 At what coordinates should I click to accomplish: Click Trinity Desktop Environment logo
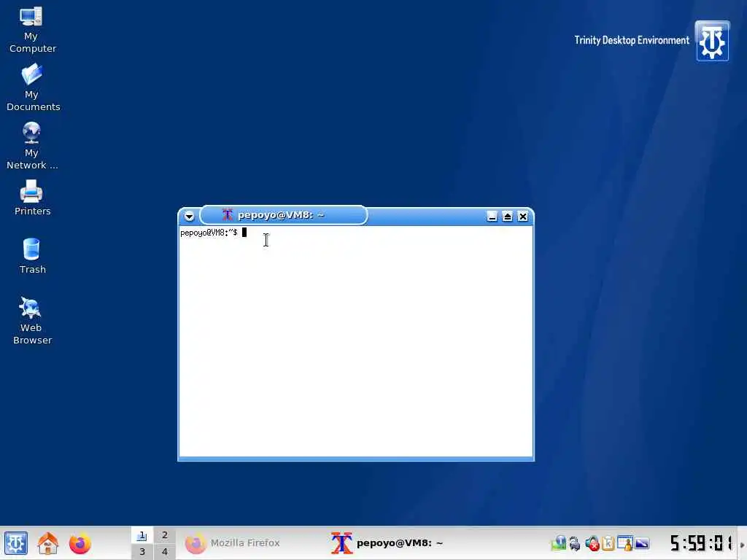pyautogui.click(x=712, y=41)
